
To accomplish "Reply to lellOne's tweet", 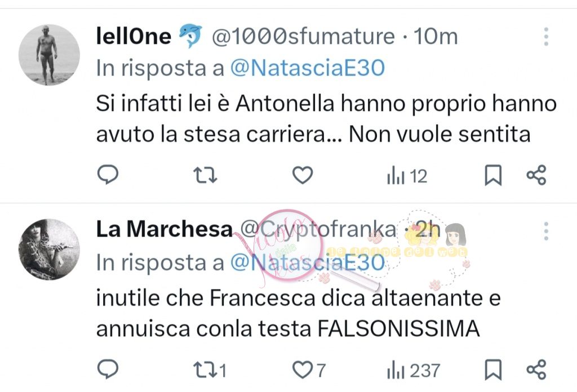I will point(107,176).
